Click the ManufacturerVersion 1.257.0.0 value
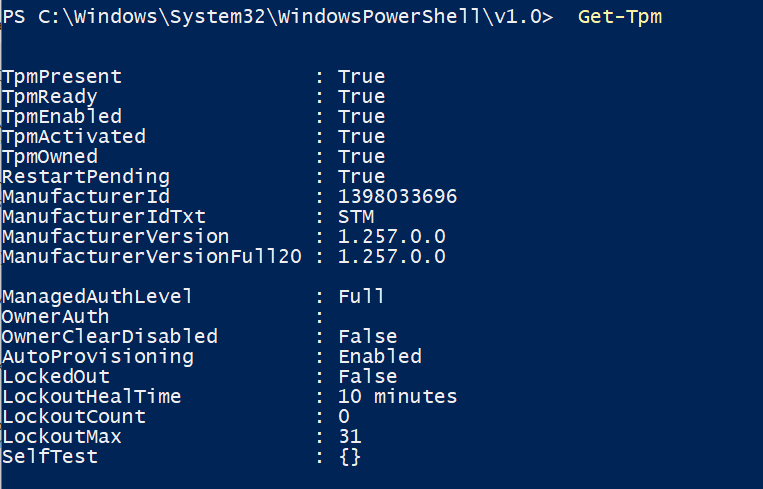This screenshot has width=763, height=489. (392, 236)
